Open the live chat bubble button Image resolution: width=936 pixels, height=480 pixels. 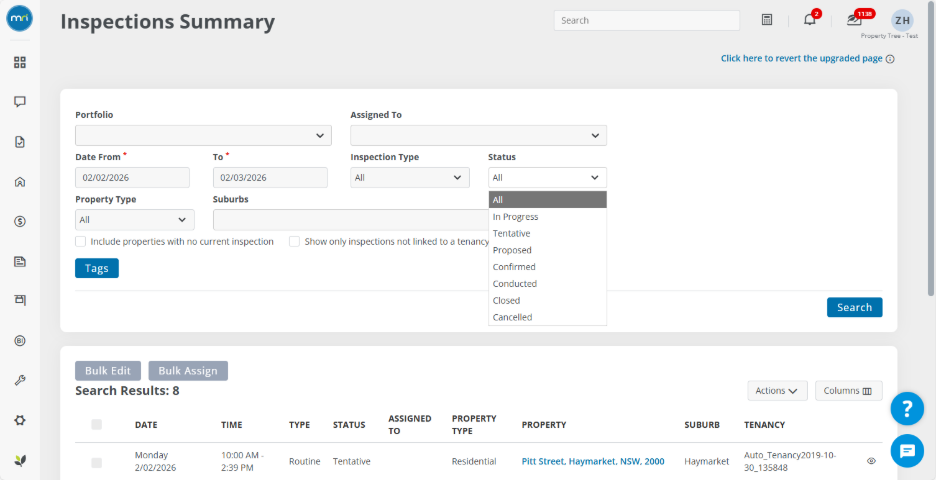coord(907,451)
